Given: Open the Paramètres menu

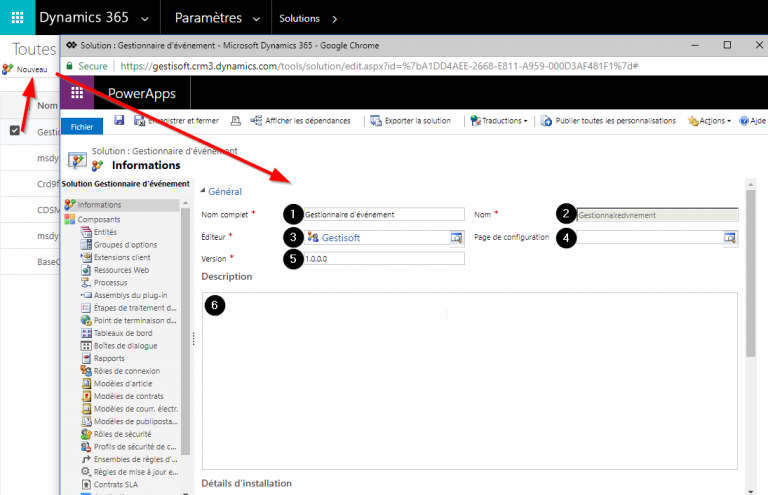Looking at the screenshot, I should click(x=216, y=18).
